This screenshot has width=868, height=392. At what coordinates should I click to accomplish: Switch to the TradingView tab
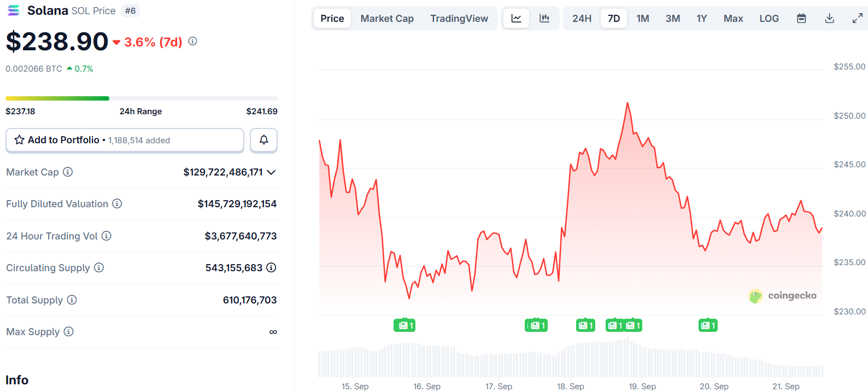tap(459, 19)
